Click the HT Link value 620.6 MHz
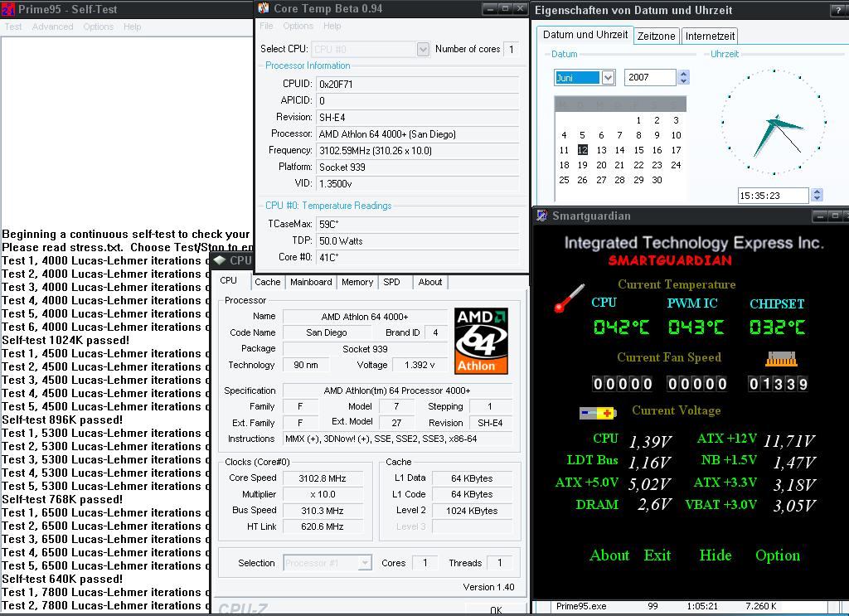This screenshot has width=849, height=616. pyautogui.click(x=323, y=526)
